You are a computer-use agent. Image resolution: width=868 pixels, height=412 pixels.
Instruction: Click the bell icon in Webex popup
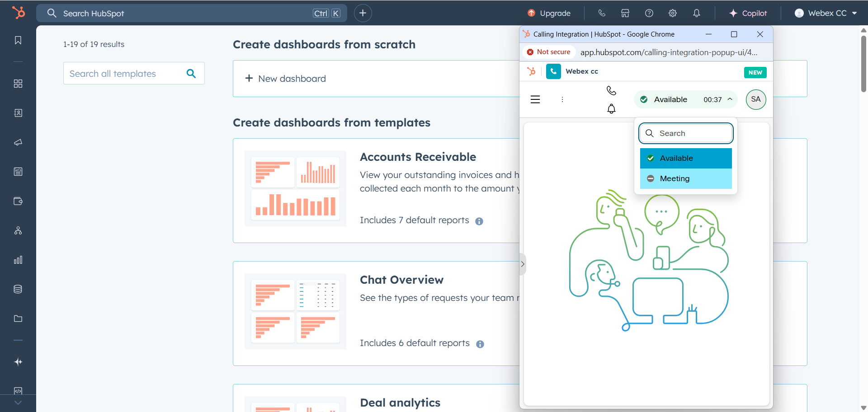[611, 109]
